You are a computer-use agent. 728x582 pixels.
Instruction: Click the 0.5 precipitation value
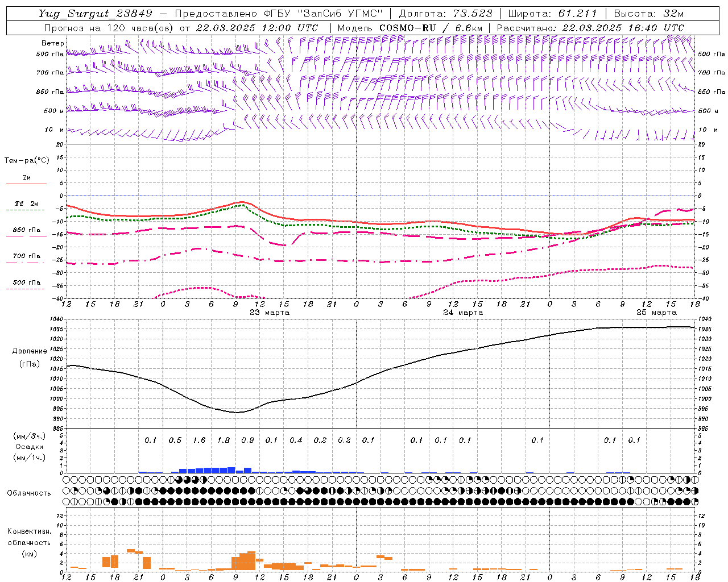[x=175, y=440]
